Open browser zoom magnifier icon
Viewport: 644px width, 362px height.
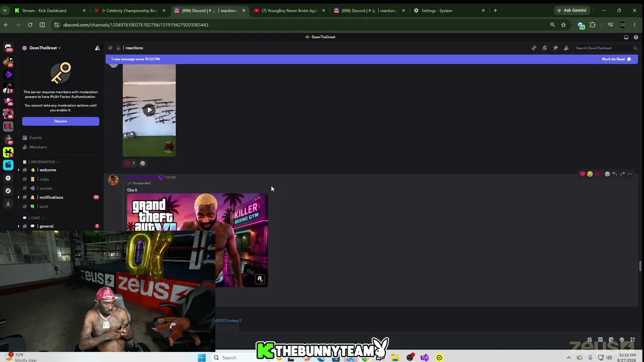552,25
